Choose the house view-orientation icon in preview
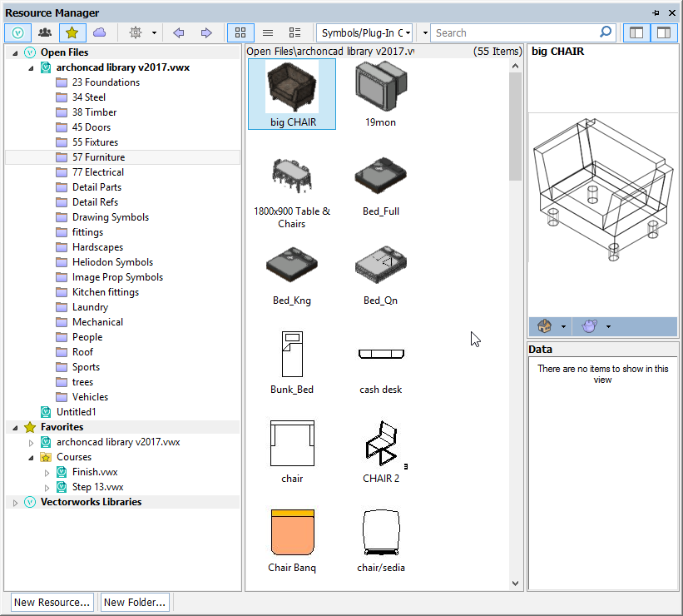 click(543, 325)
